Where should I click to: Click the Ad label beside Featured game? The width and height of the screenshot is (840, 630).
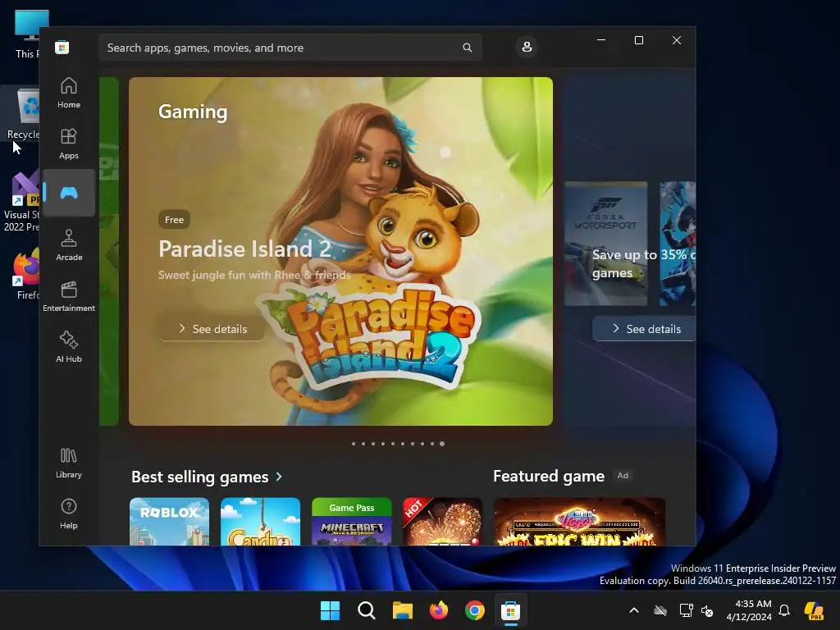tap(623, 476)
